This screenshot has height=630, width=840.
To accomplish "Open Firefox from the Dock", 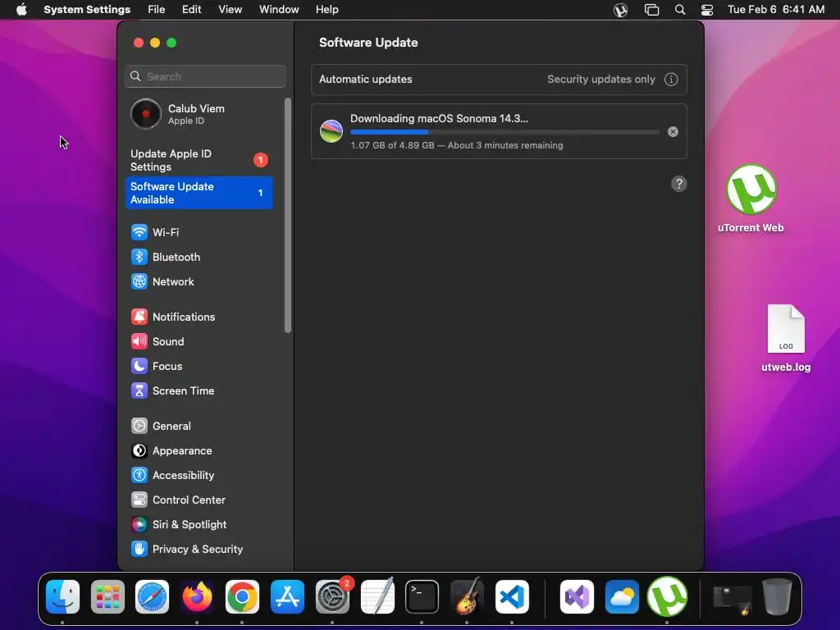I will point(197,597).
